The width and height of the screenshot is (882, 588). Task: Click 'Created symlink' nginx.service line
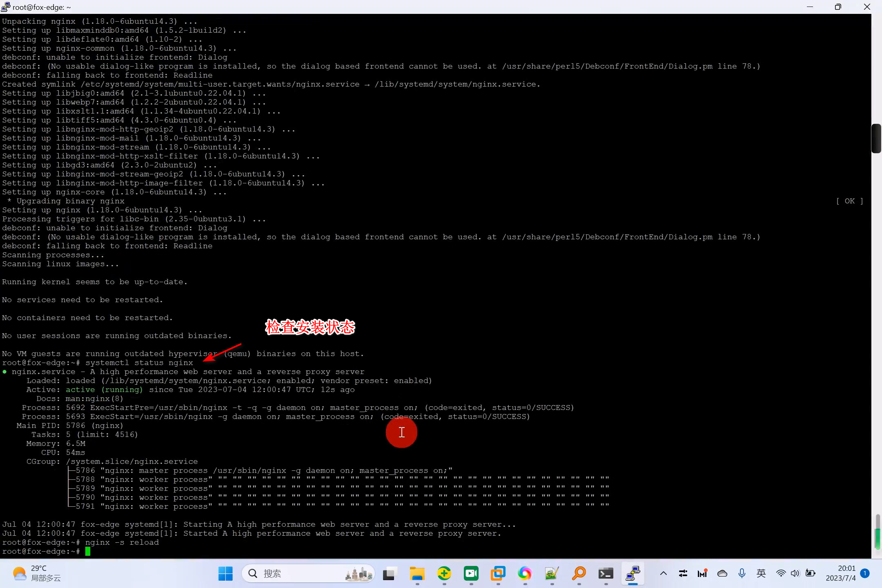271,84
